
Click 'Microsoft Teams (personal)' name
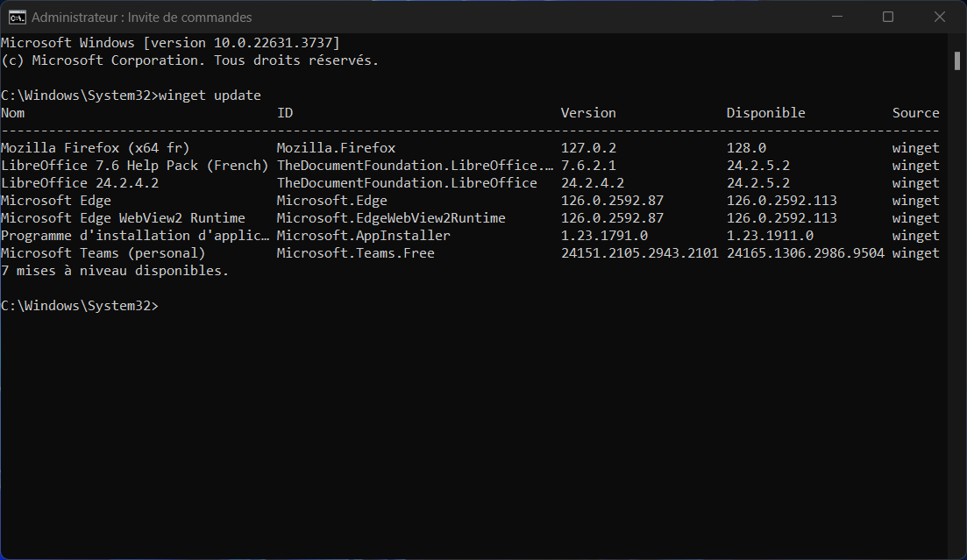pos(103,253)
